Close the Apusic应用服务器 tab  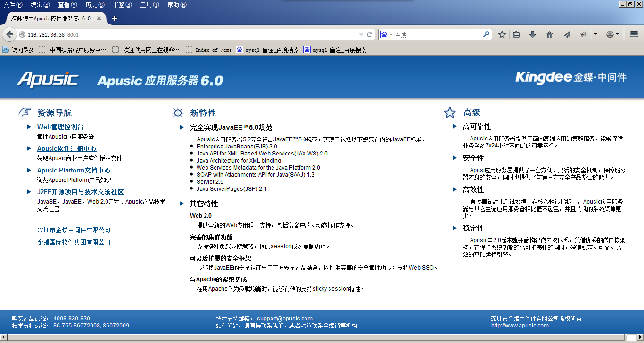[99, 18]
